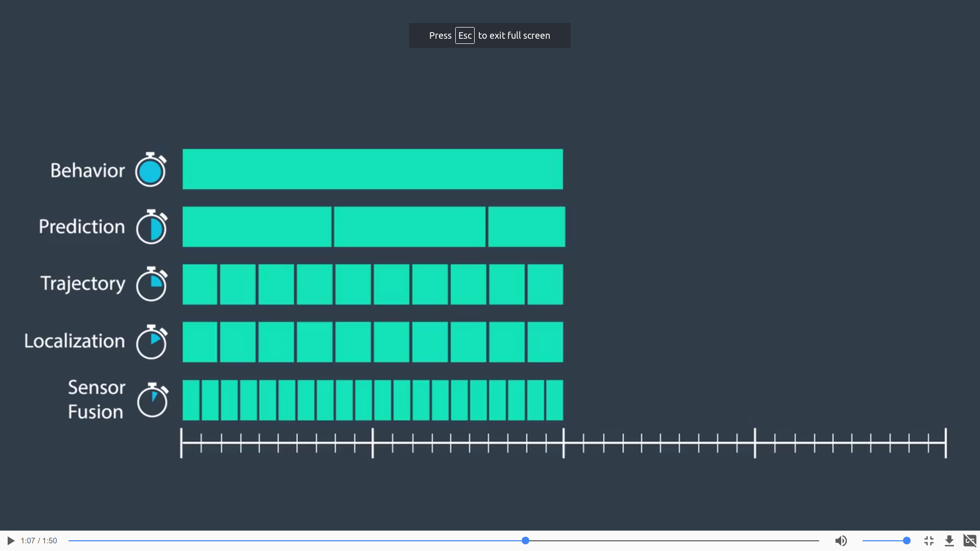This screenshot has width=980, height=551.
Task: Click the Prediction stopwatch icon
Action: (152, 227)
